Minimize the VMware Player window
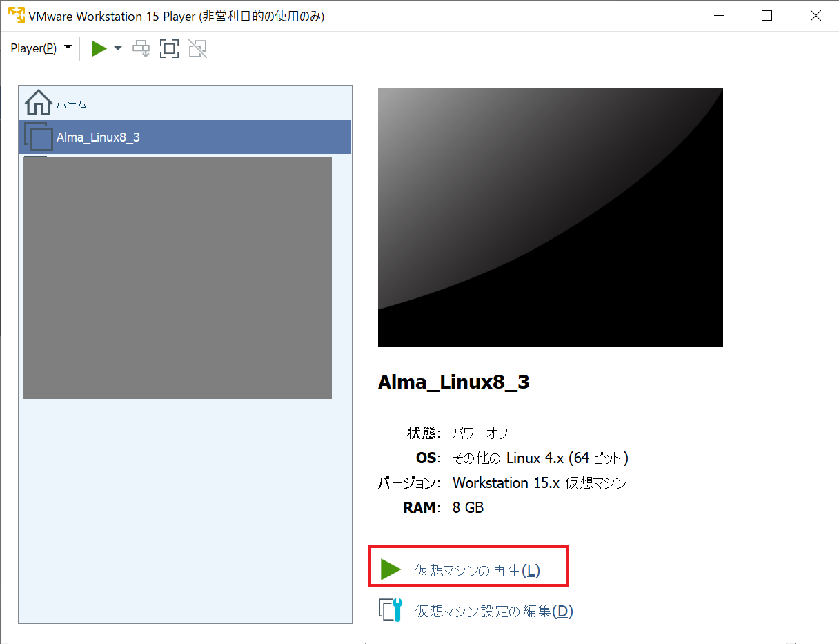The width and height of the screenshot is (839, 644). tap(718, 16)
